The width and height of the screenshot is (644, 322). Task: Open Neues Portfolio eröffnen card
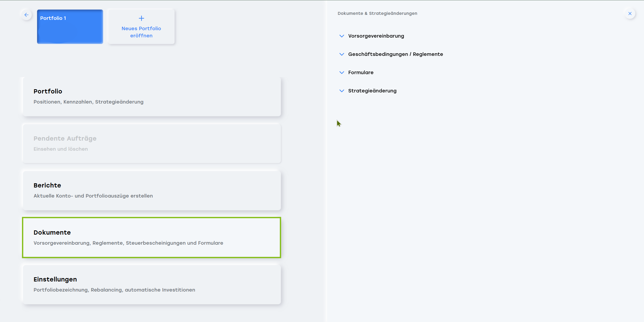tap(141, 27)
